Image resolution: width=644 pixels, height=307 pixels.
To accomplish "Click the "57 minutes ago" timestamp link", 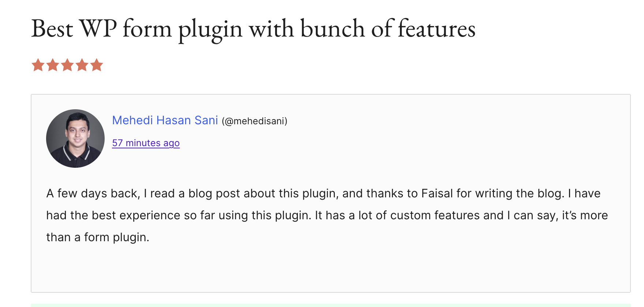I will [x=146, y=143].
